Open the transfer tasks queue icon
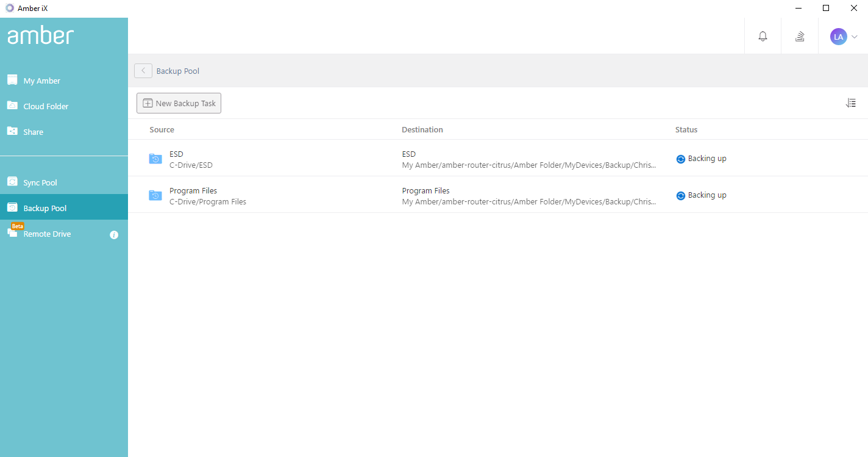This screenshot has height=457, width=868. click(x=799, y=36)
